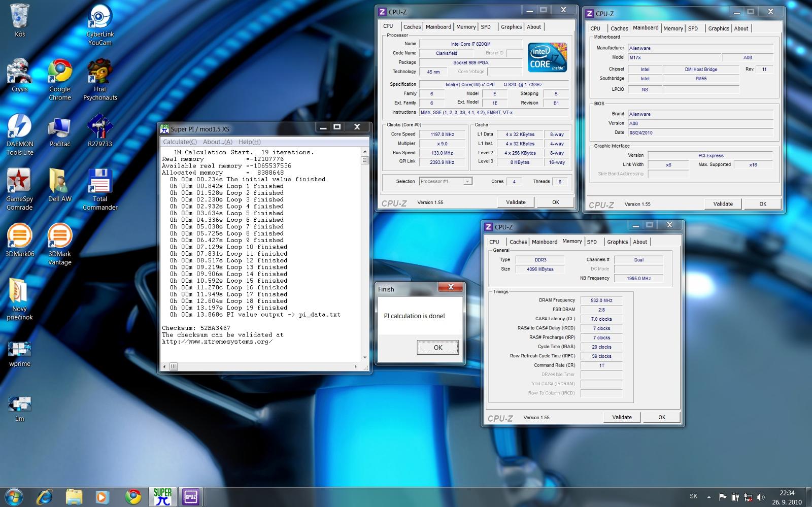
Task: Select Memory tab in Mainboard CPU-Z window
Action: tap(673, 28)
